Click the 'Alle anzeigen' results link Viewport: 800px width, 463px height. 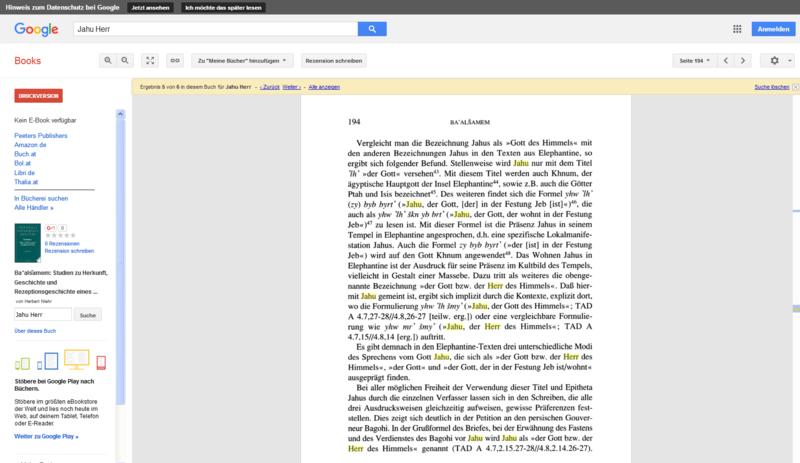324,87
